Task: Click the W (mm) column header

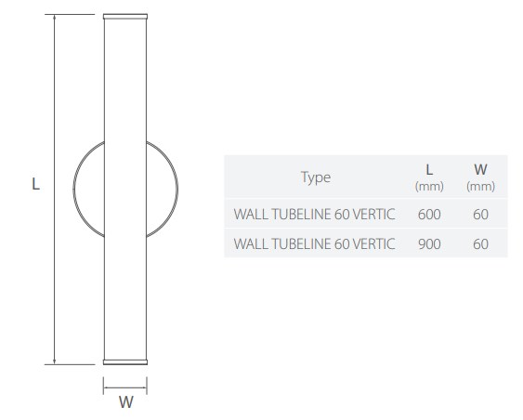Action: [480, 177]
